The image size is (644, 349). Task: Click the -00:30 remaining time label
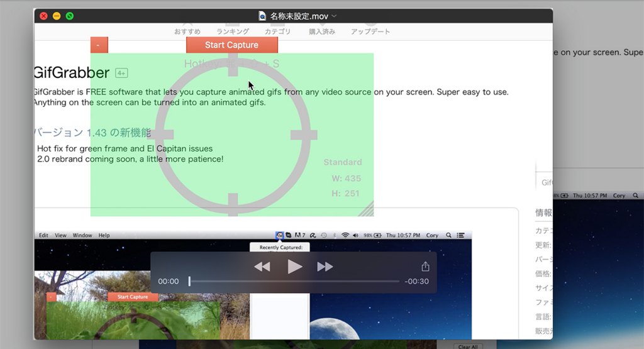pyautogui.click(x=416, y=281)
